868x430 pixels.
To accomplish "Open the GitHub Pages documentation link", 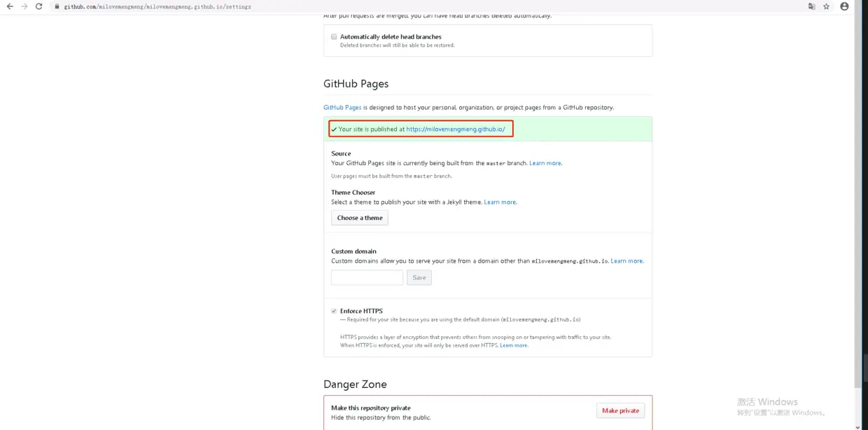I will [342, 107].
